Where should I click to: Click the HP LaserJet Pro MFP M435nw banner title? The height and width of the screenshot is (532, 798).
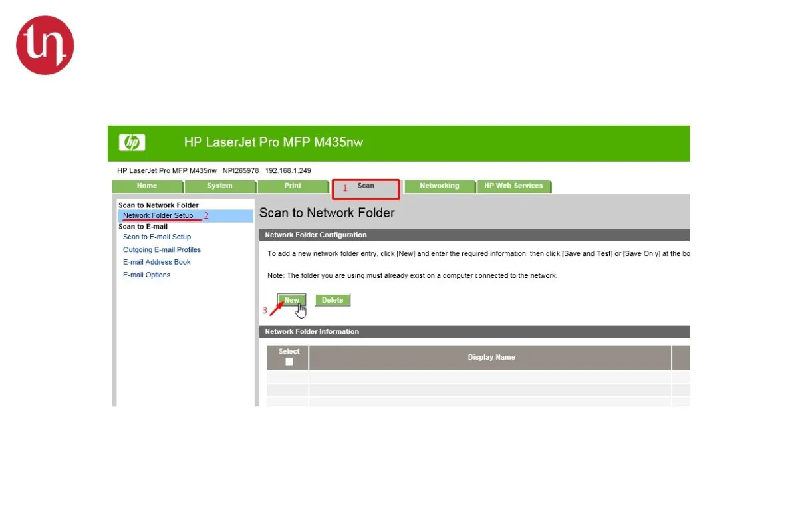tap(273, 142)
